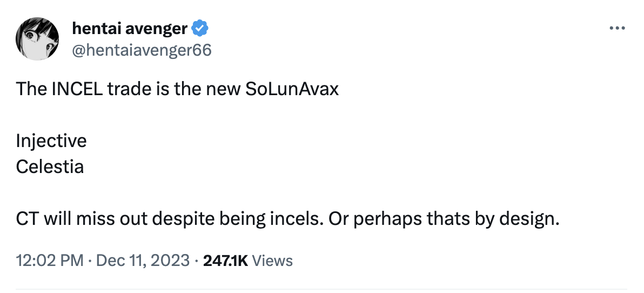
Task: Click the "Injective" line of the tweet
Action: 51,141
